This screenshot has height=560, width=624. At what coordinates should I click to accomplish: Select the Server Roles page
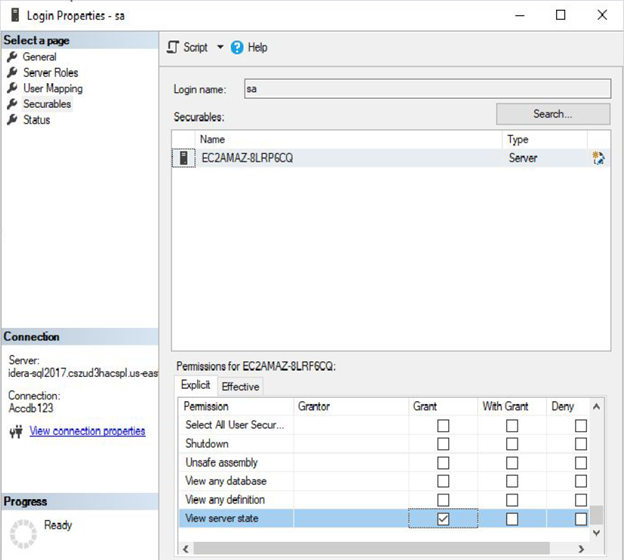coord(50,73)
